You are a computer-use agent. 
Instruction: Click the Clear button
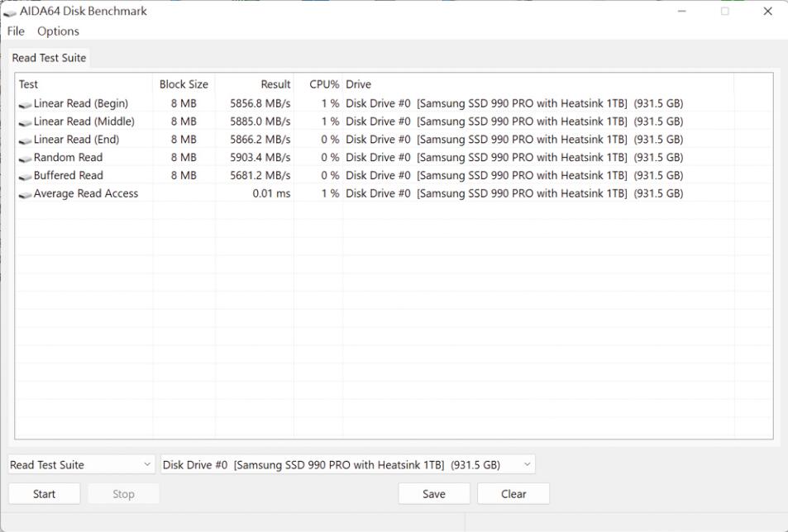[x=513, y=494]
